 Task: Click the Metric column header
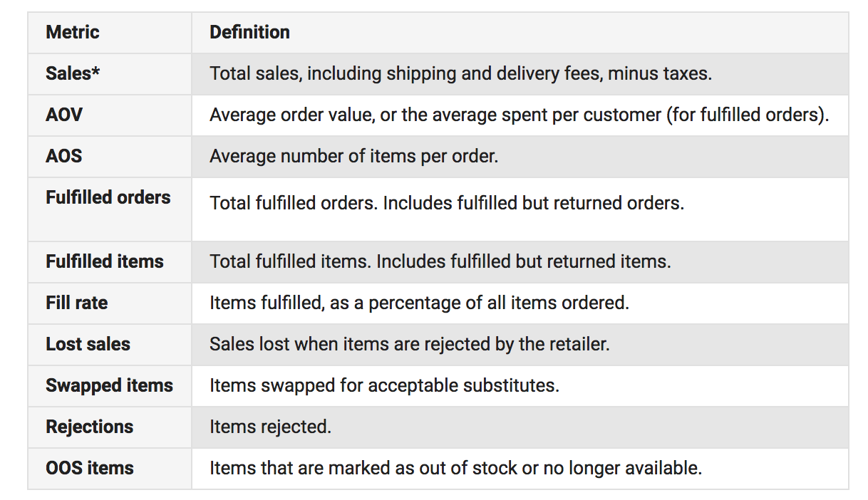[73, 32]
